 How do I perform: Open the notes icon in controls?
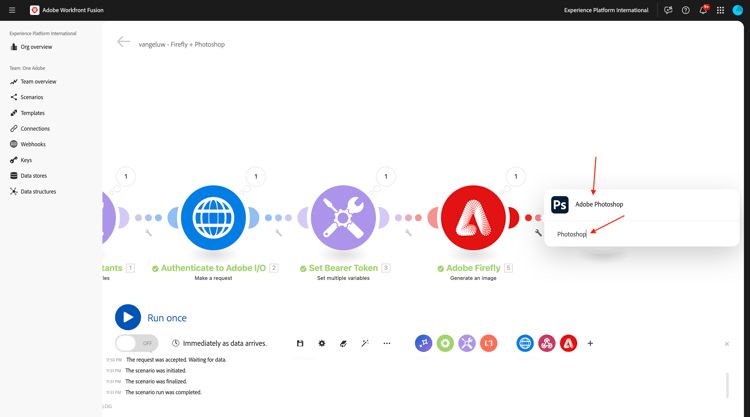pyautogui.click(x=343, y=343)
